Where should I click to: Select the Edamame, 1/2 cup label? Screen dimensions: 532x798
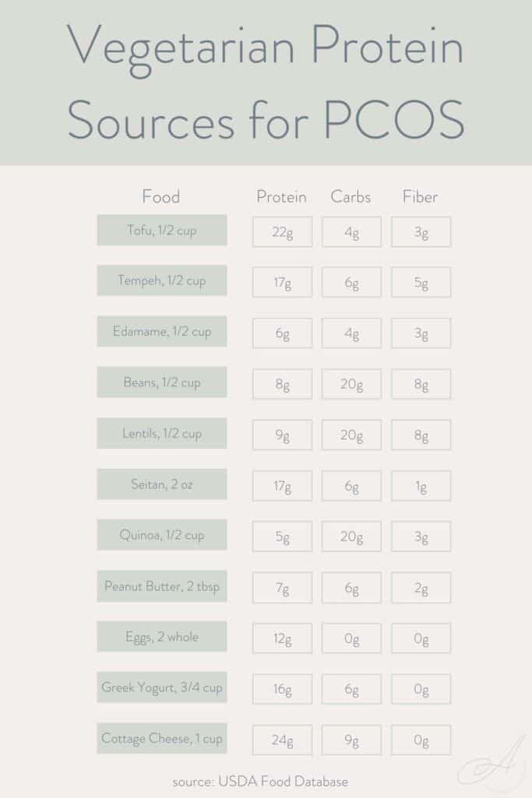162,332
